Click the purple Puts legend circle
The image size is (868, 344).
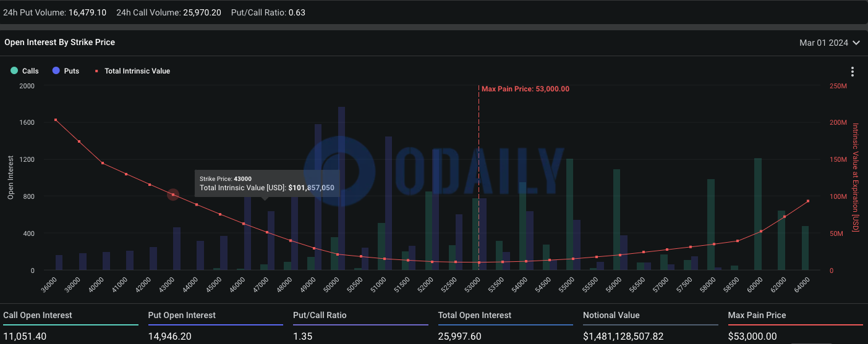pyautogui.click(x=56, y=71)
